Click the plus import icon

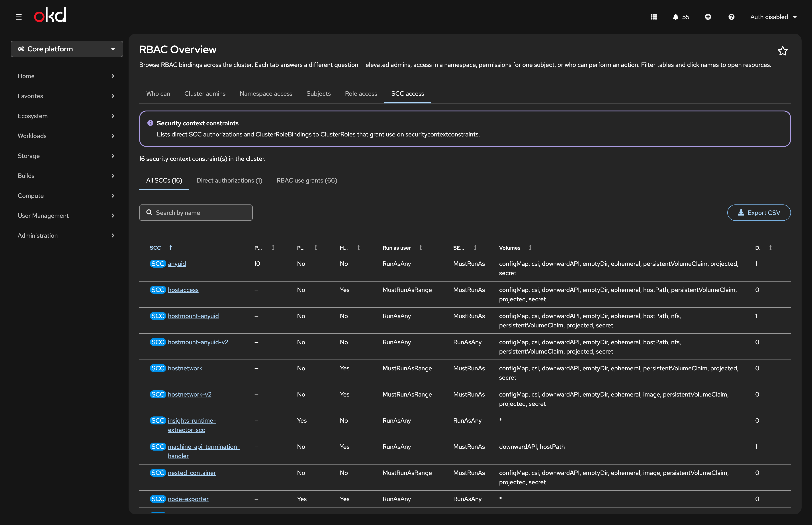[x=708, y=17]
